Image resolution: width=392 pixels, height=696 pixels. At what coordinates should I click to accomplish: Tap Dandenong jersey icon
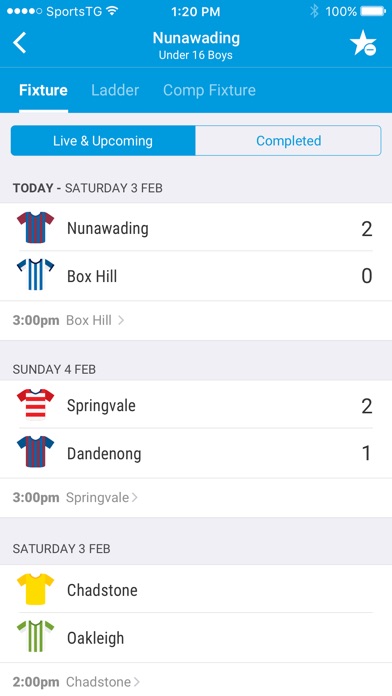coord(36,452)
